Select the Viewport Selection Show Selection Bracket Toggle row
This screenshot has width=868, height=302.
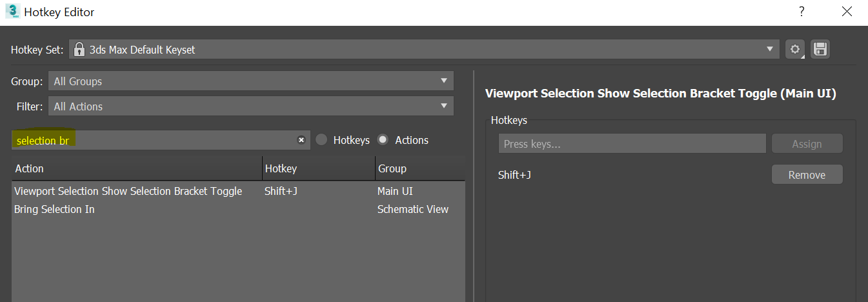pos(128,191)
